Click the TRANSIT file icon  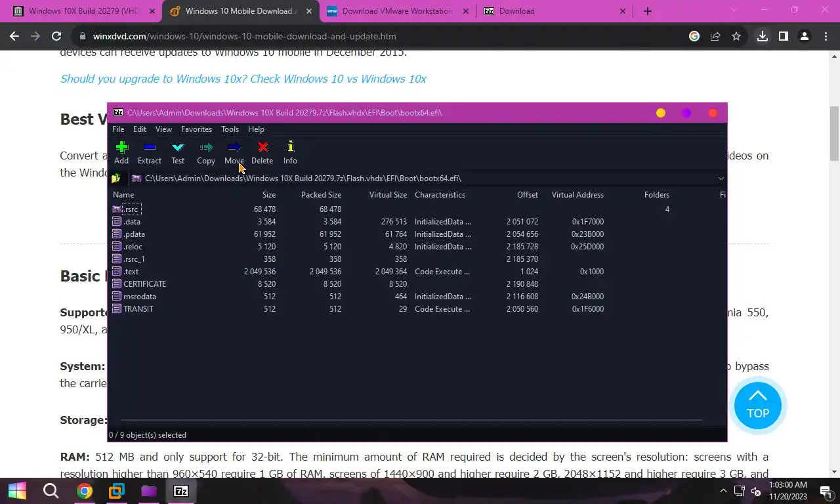click(117, 309)
